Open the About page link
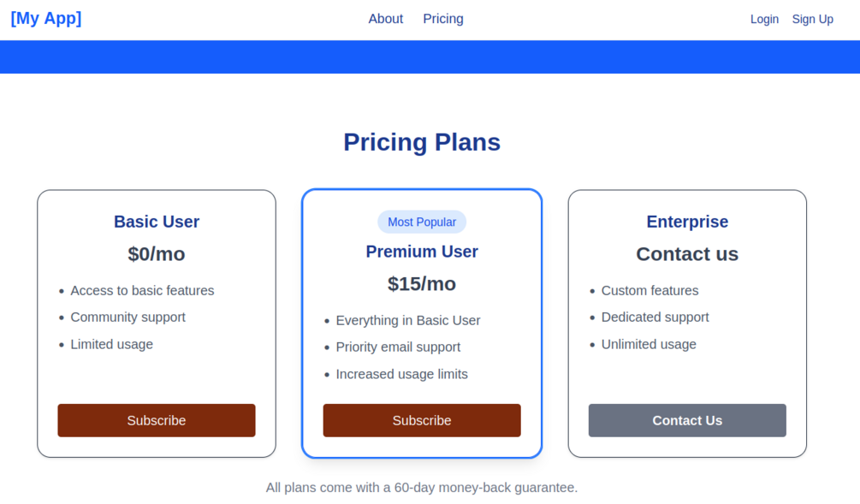The image size is (860, 504). tap(385, 19)
